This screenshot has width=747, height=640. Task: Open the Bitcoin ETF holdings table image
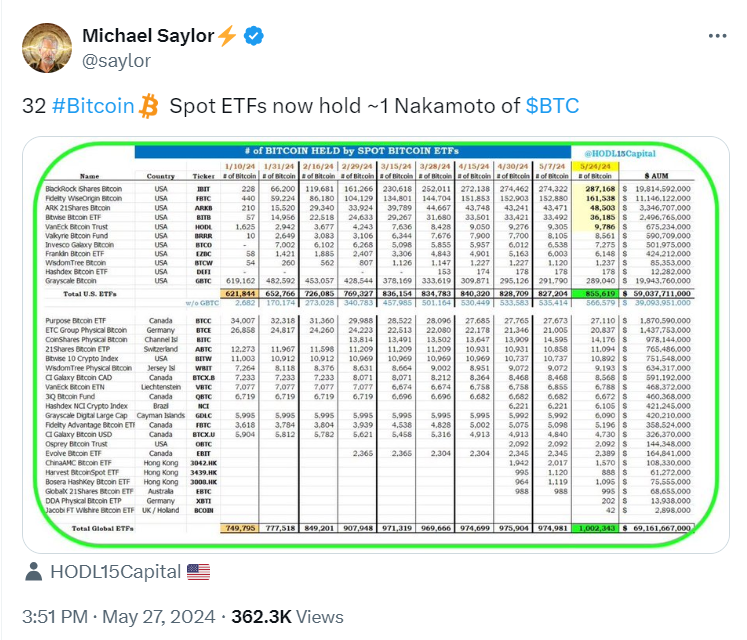pyautogui.click(x=376, y=345)
